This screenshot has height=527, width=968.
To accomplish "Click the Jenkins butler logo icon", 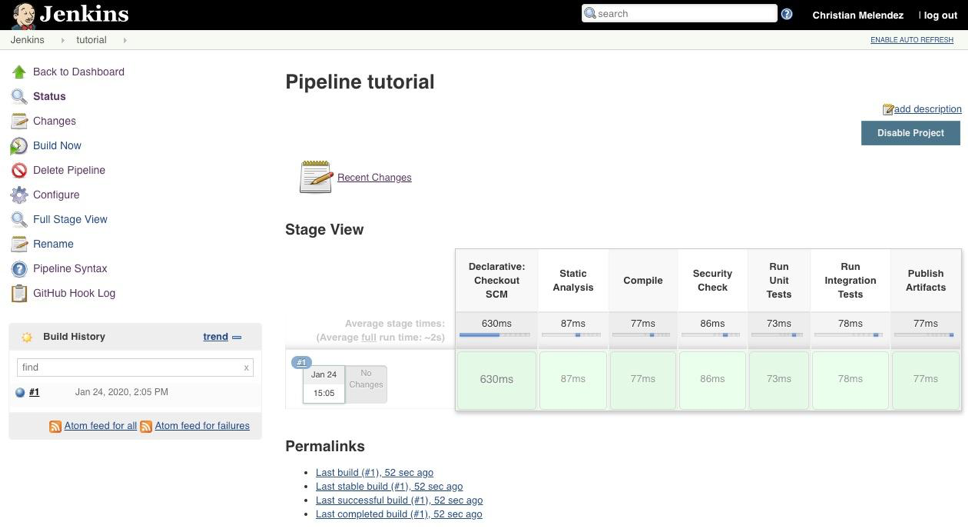I will click(23, 15).
